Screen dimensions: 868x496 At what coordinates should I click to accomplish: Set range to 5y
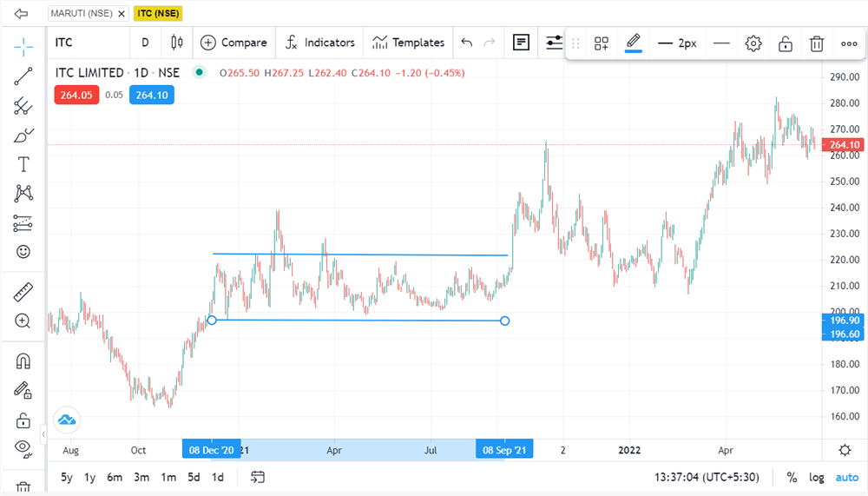(67, 477)
